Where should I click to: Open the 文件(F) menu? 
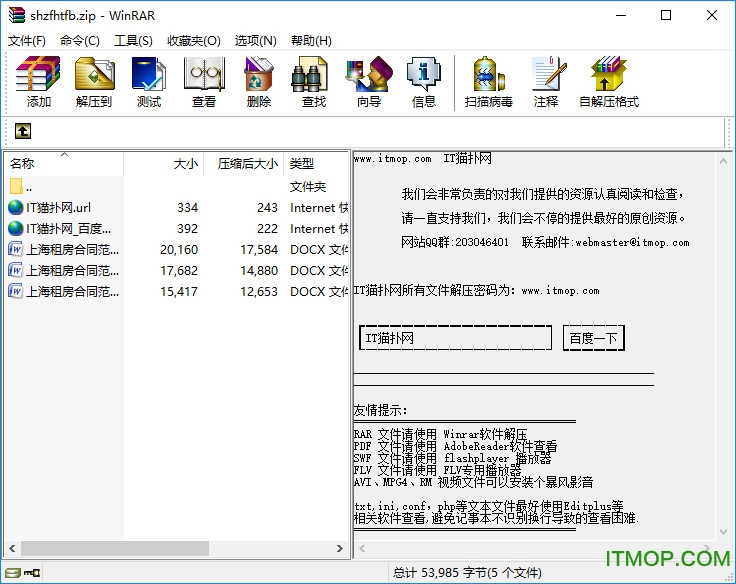[x=27, y=40]
